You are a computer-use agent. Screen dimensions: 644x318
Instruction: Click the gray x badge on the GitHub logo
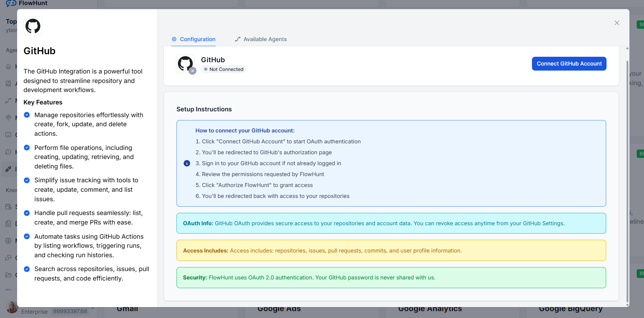click(193, 71)
